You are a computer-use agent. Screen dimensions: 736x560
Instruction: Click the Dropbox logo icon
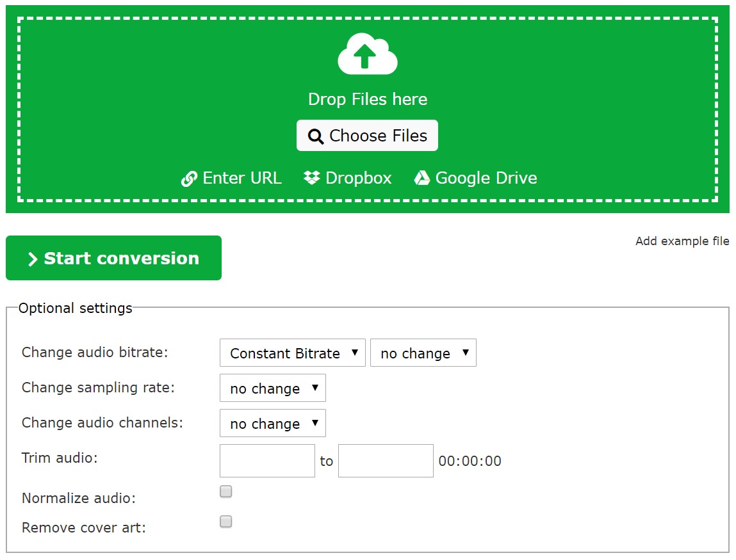312,178
